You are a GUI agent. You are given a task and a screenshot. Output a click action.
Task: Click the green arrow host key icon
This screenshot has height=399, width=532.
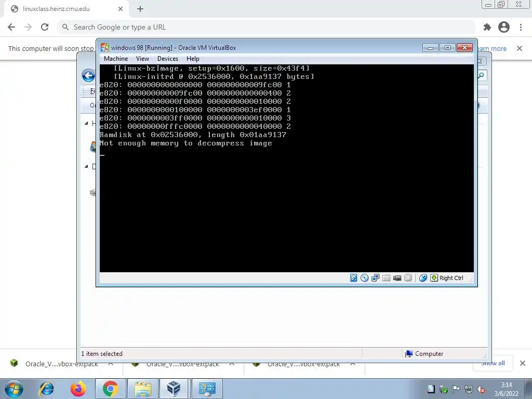[434, 278]
